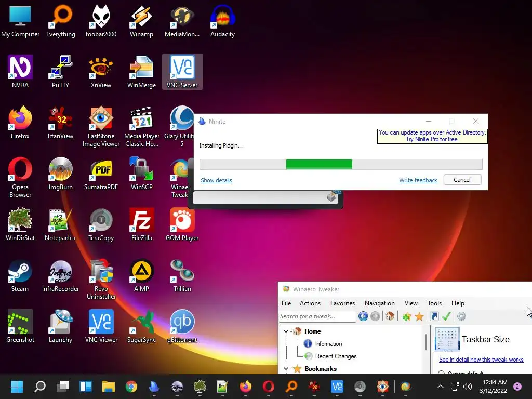The height and width of the screenshot is (399, 532).
Task: Select the Media Player Classic desktop icon
Action: (141, 126)
